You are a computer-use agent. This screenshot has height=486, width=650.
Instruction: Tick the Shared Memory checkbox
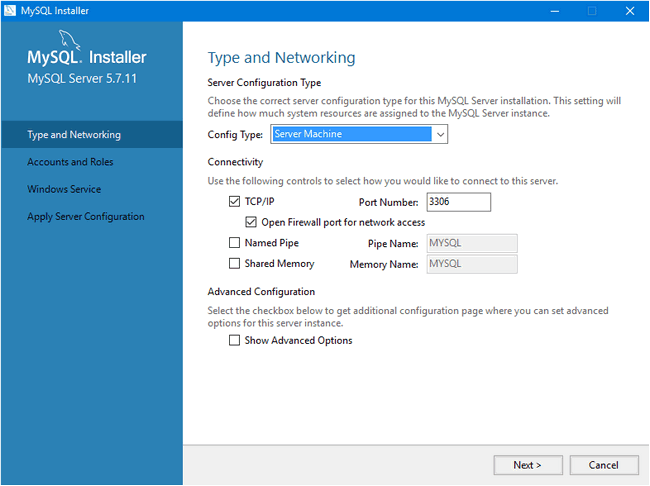[x=235, y=264]
